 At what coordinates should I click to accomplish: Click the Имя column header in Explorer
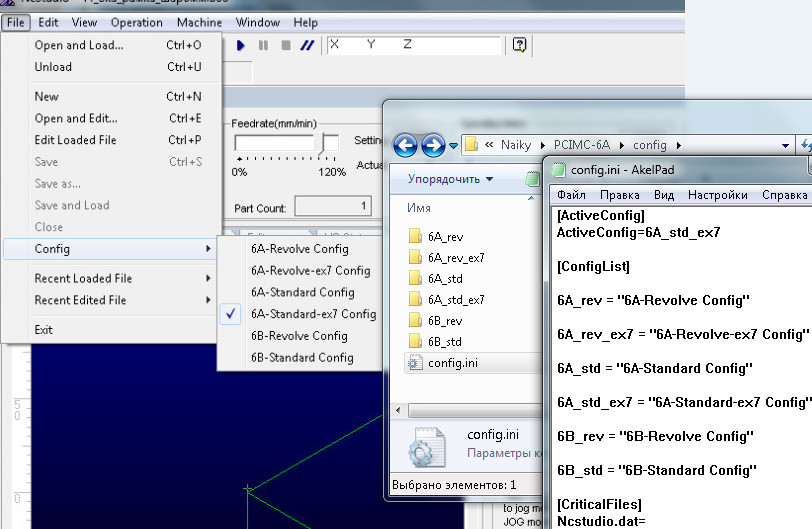418,208
